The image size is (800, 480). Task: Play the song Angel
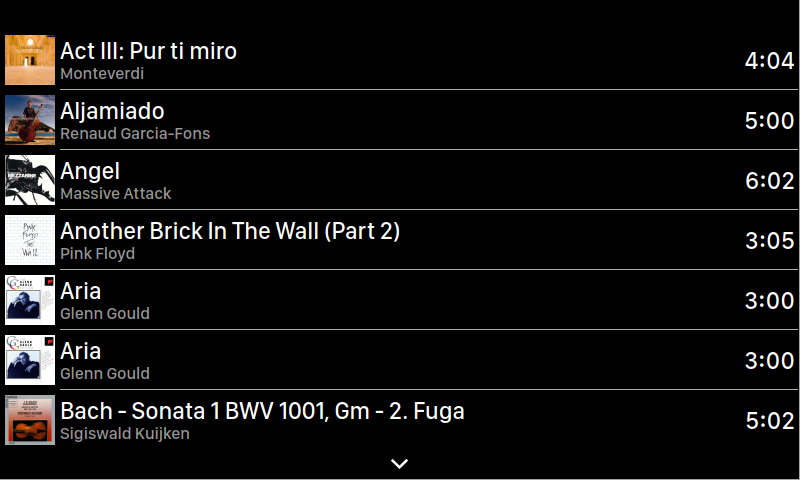pos(90,171)
